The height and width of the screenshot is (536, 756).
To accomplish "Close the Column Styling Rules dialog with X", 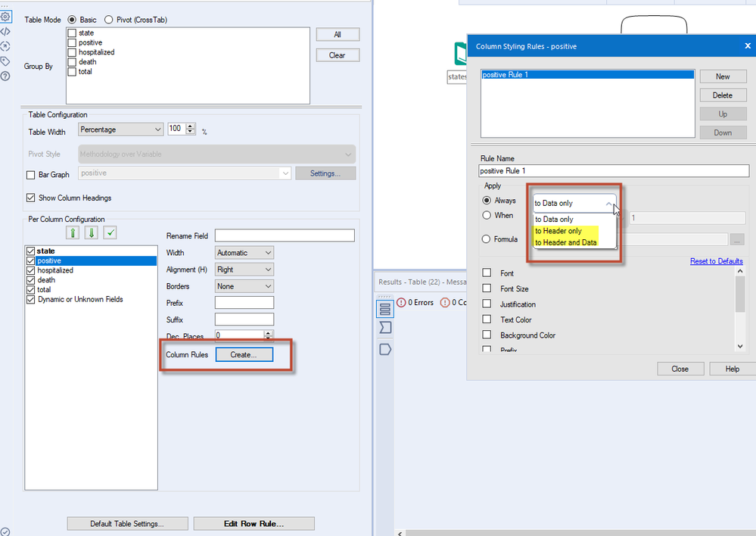I will point(748,46).
